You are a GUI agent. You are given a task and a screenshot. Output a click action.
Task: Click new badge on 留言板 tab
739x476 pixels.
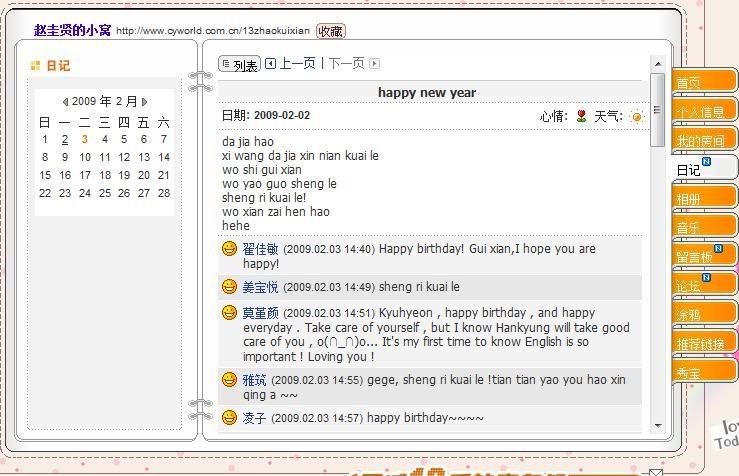(x=718, y=248)
